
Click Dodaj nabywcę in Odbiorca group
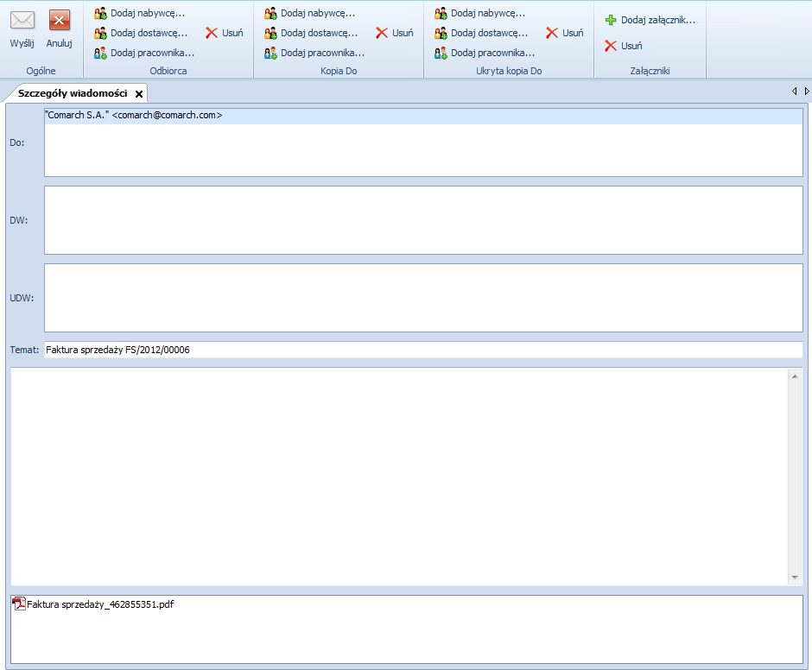pos(139,13)
